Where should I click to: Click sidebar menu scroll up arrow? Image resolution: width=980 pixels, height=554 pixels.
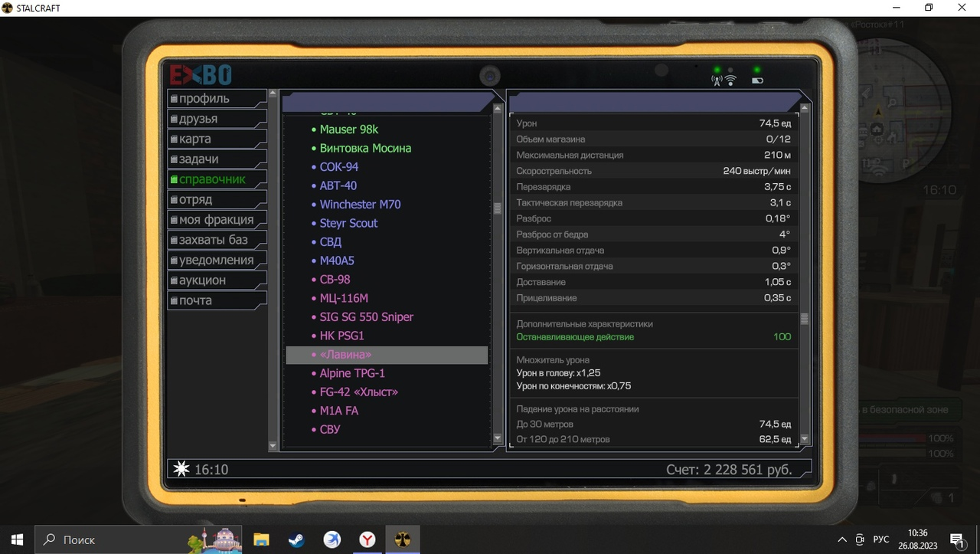(x=273, y=93)
